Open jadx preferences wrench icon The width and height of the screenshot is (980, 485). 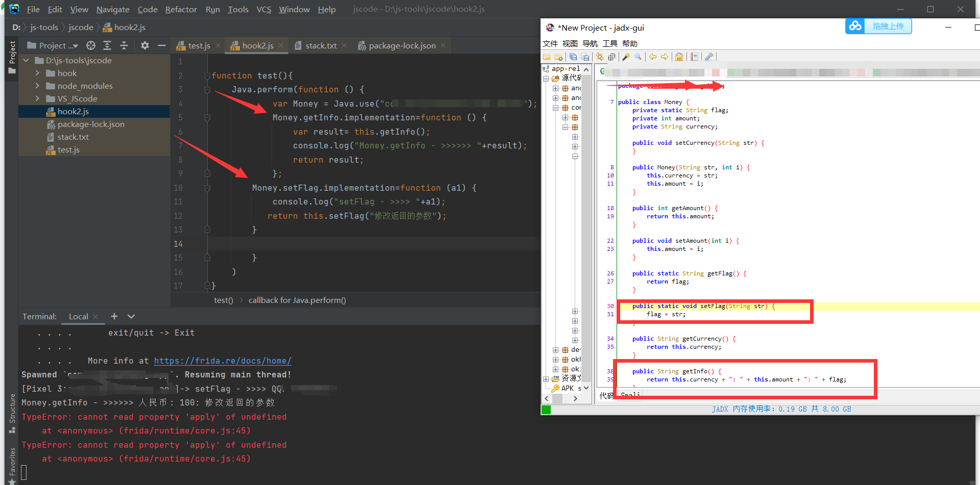709,57
